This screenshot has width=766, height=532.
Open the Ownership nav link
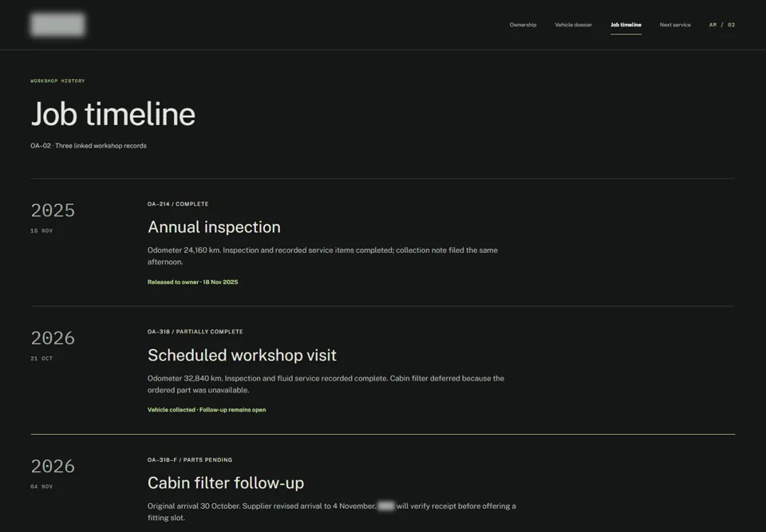coord(523,25)
